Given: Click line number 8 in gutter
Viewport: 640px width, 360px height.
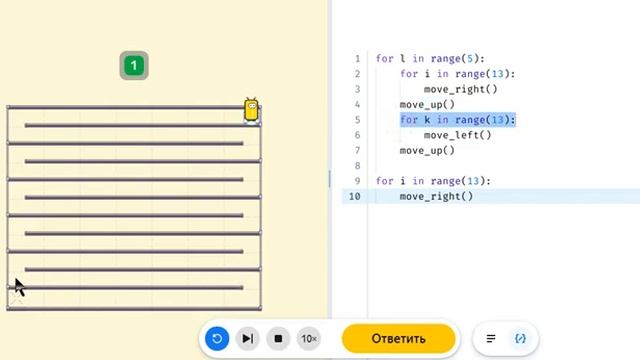Looking at the screenshot, I should (358, 166).
